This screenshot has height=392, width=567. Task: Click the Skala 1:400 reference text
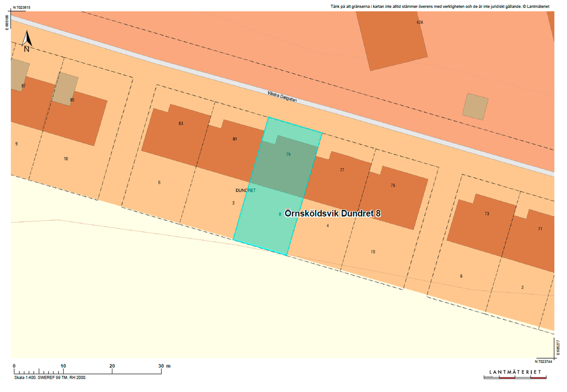click(50, 377)
